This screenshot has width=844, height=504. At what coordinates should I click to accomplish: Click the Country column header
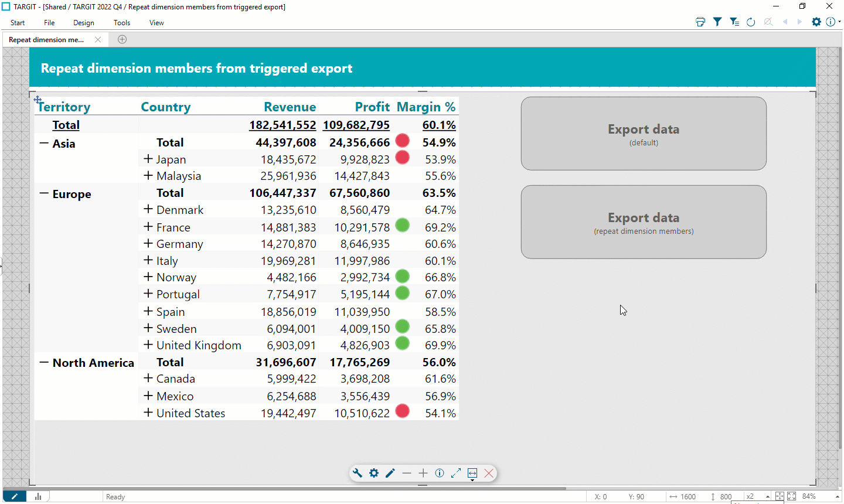click(166, 107)
